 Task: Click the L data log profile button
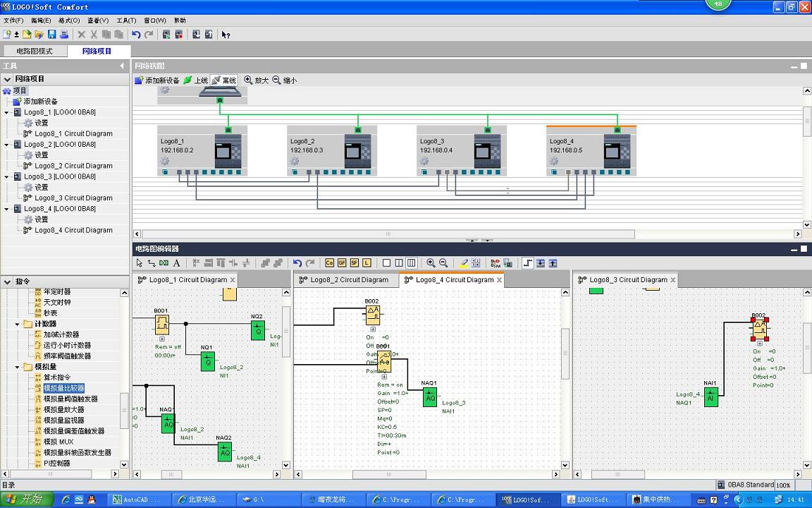367,262
